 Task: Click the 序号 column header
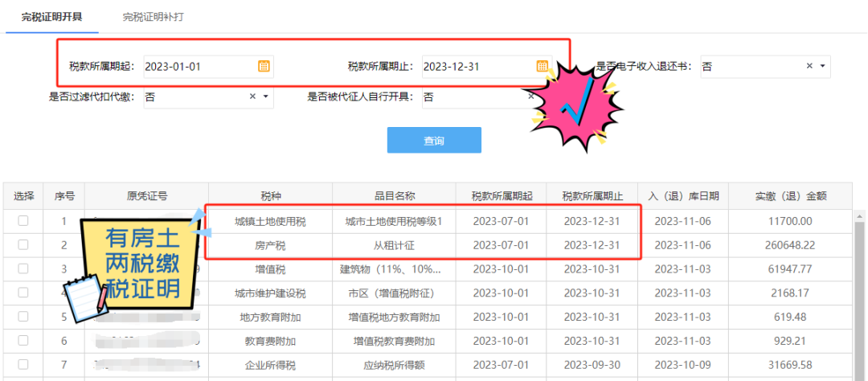click(x=64, y=195)
